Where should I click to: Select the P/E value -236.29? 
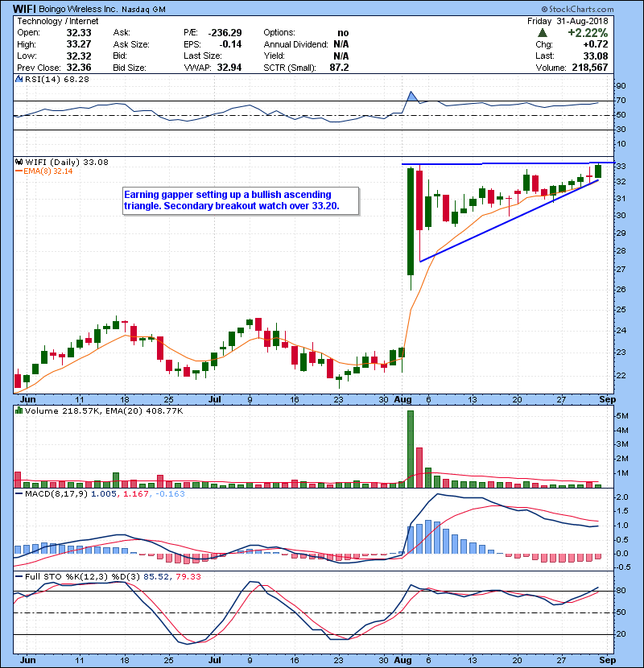(225, 33)
